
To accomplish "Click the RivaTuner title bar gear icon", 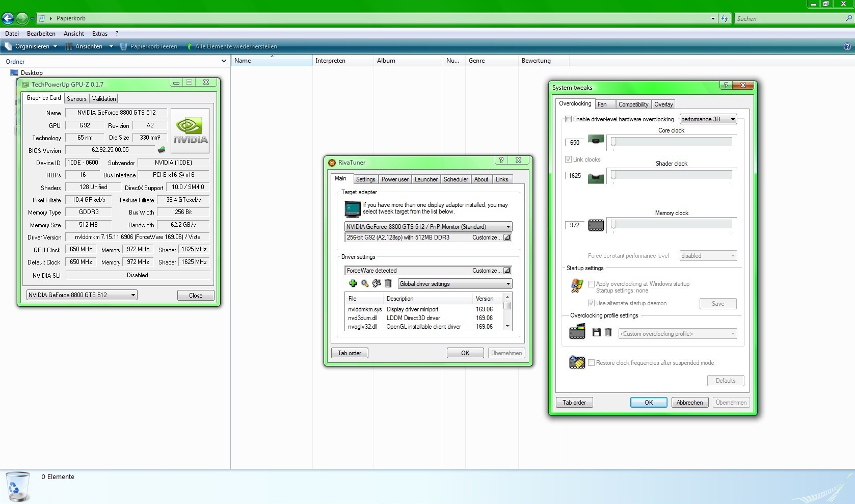I will (332, 163).
